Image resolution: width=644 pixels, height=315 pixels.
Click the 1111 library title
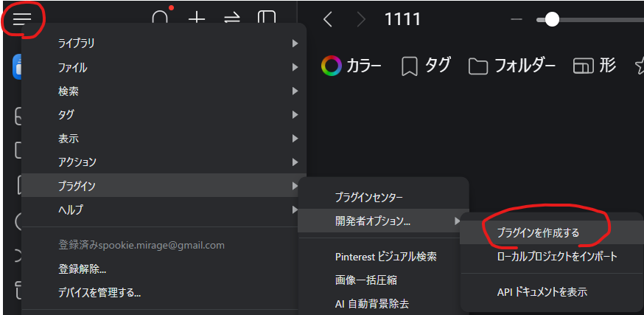point(402,19)
